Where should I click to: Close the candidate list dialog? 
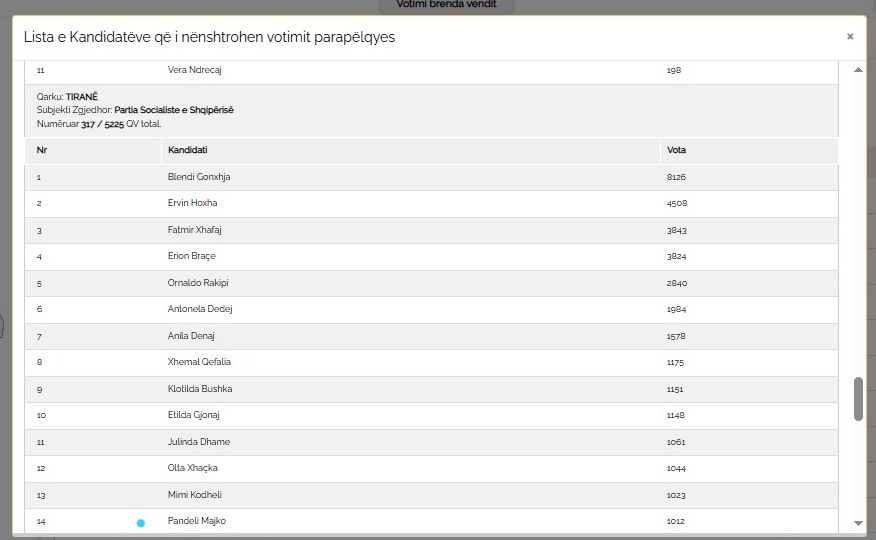coord(850,37)
